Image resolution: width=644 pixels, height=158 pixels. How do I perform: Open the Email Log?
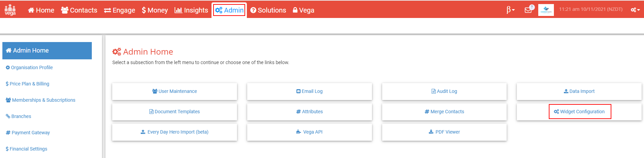(x=309, y=91)
